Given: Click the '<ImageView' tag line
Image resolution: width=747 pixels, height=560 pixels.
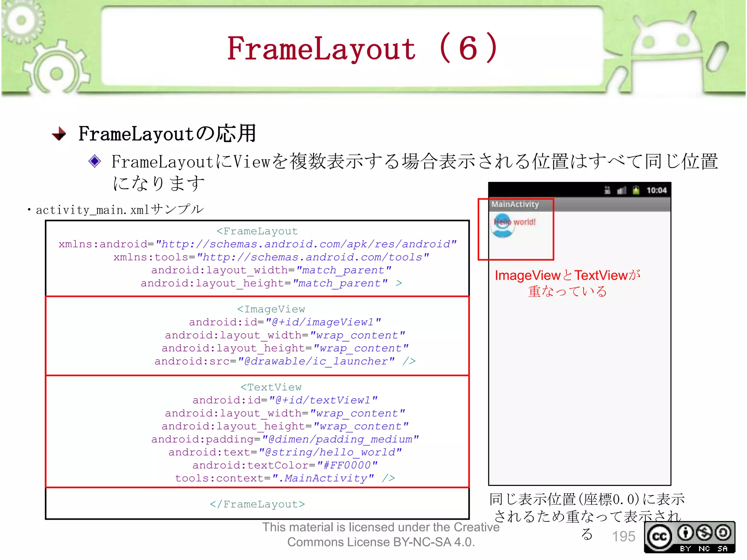Looking at the screenshot, I should (x=271, y=309).
